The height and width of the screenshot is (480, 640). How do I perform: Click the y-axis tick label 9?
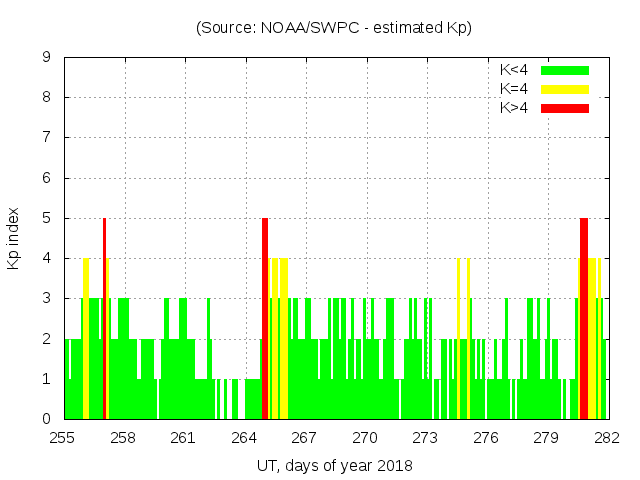click(x=46, y=57)
